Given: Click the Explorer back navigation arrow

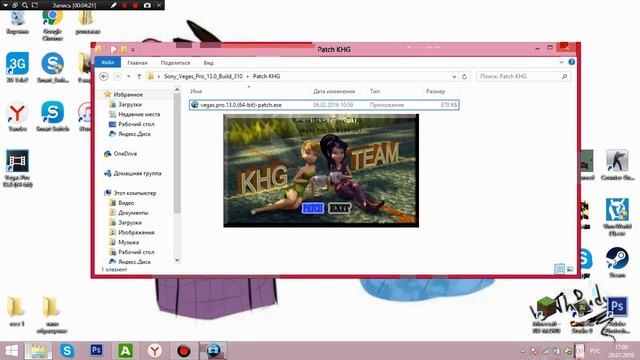Looking at the screenshot, I should (x=104, y=76).
